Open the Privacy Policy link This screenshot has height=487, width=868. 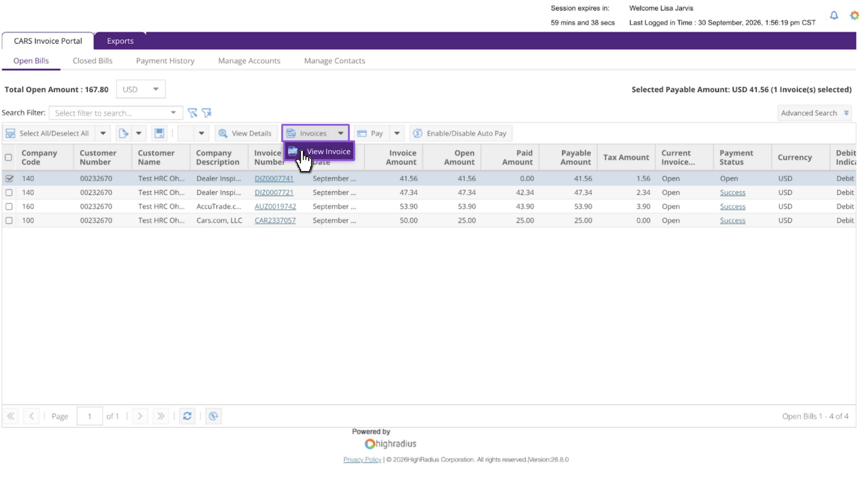(362, 459)
